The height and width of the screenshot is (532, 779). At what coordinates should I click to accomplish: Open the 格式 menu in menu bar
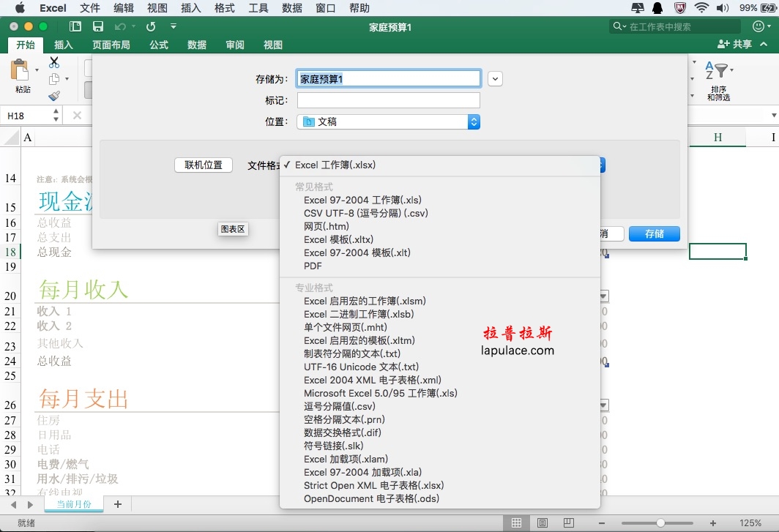224,7
